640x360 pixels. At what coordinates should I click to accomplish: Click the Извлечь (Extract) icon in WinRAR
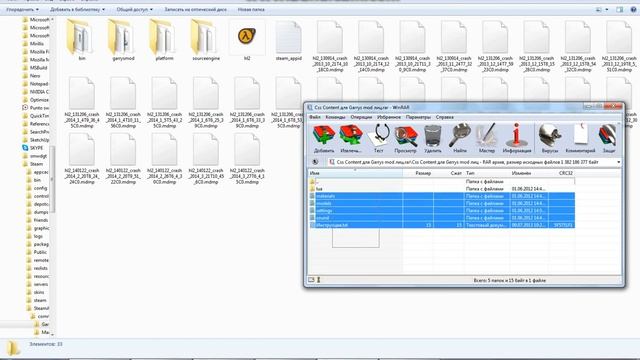(x=351, y=139)
